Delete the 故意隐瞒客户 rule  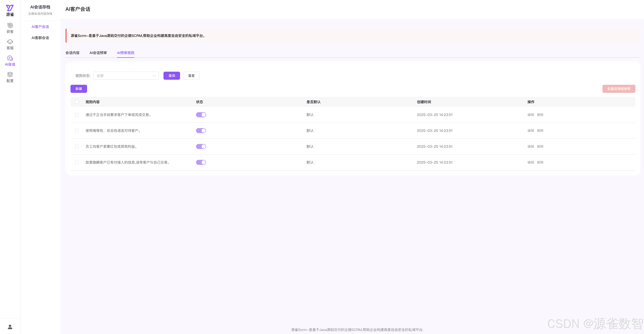[540, 162]
